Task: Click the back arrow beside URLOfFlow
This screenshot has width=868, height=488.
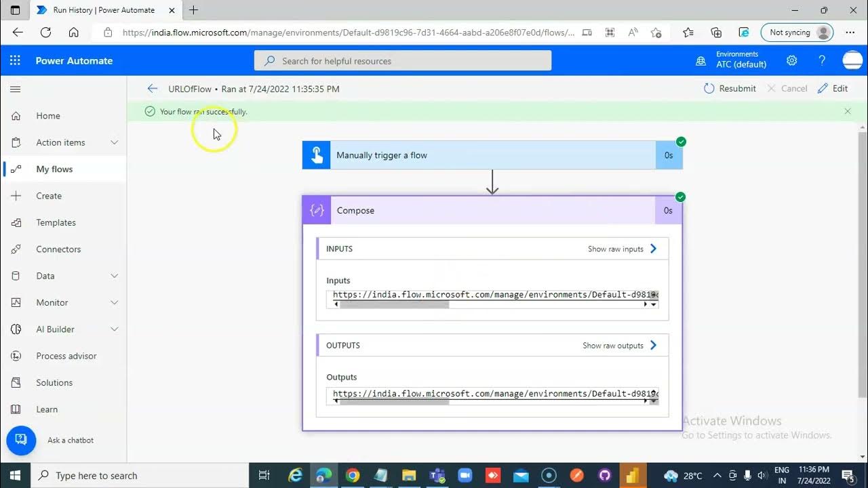Action: point(153,89)
